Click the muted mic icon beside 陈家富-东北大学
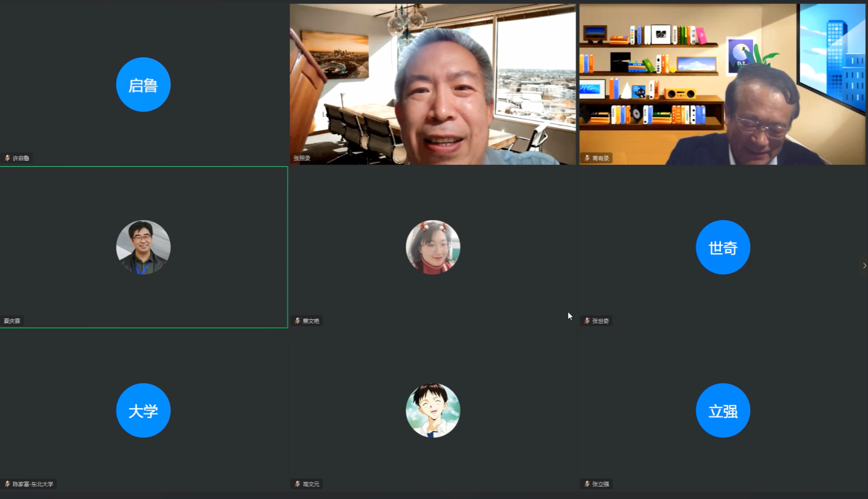 click(x=7, y=484)
